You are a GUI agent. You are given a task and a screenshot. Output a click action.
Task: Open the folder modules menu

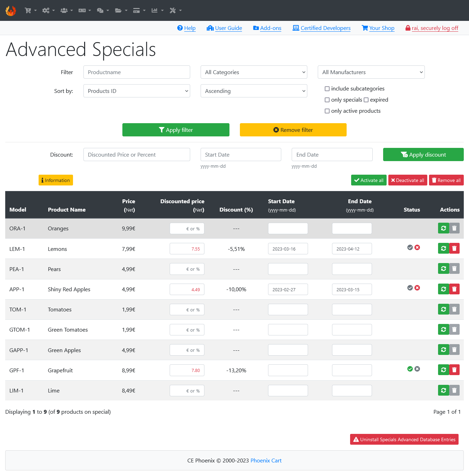coord(121,10)
